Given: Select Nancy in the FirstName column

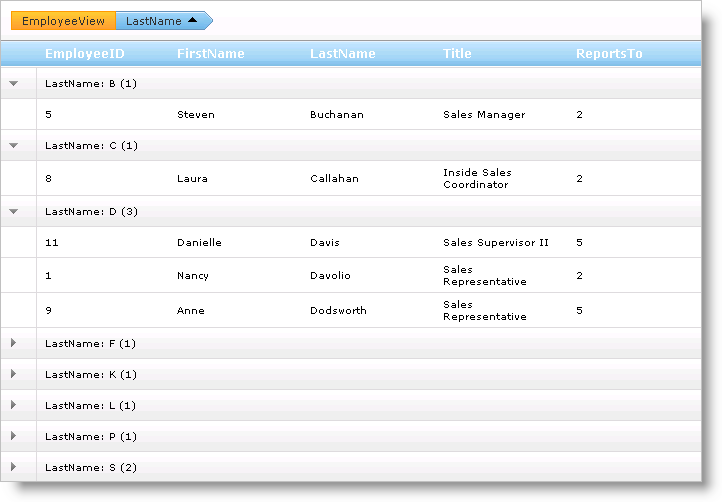Looking at the screenshot, I should coord(193,276).
